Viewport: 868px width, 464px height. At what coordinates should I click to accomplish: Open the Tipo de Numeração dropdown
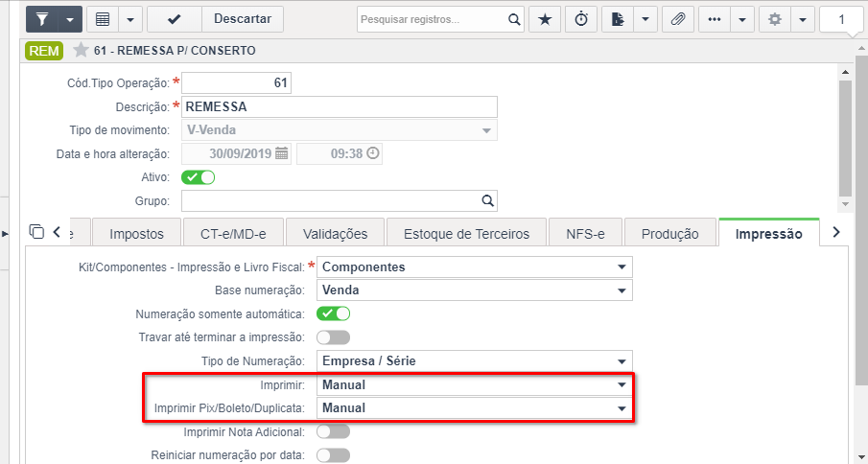(x=475, y=361)
